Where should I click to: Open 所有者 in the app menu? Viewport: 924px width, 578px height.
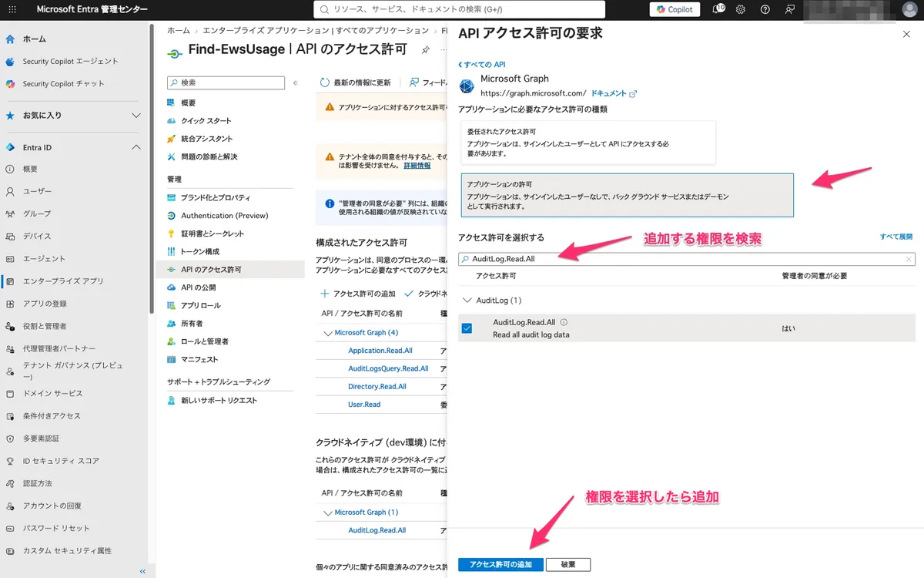192,324
